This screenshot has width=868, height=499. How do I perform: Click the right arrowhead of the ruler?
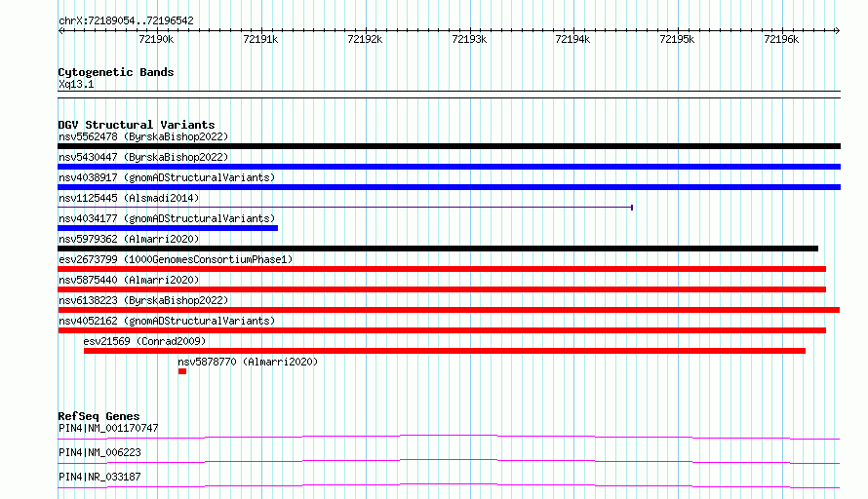coord(837,31)
